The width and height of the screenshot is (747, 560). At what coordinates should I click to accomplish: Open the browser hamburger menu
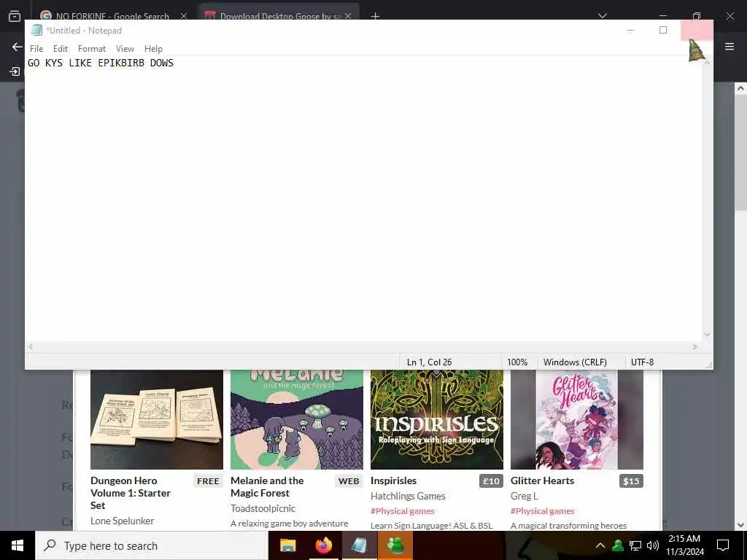coord(729,47)
